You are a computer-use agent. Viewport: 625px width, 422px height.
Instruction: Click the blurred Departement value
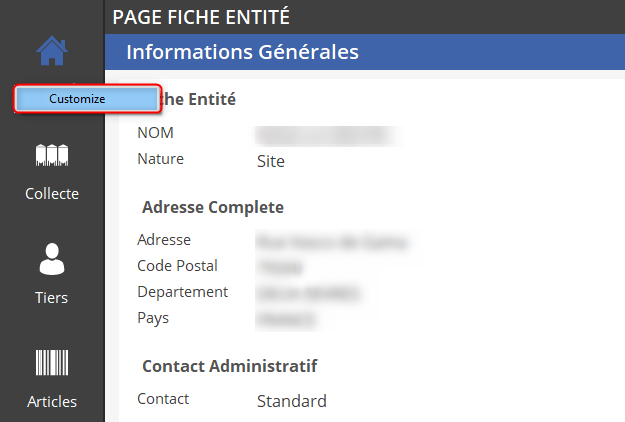pyautogui.click(x=308, y=294)
